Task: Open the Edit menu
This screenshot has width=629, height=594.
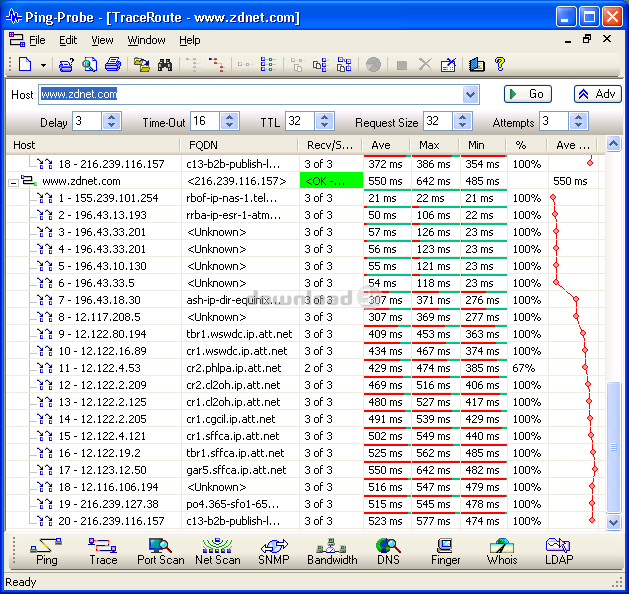Action: click(68, 40)
